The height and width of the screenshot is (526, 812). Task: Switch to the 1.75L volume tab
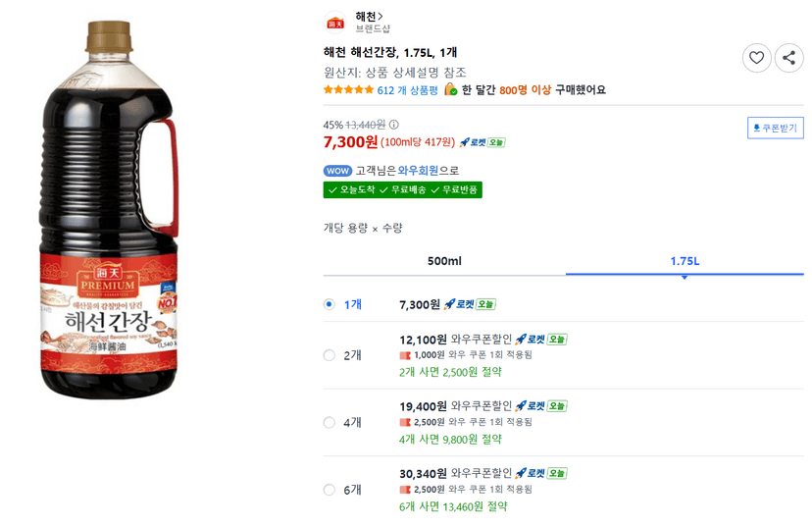click(x=685, y=261)
